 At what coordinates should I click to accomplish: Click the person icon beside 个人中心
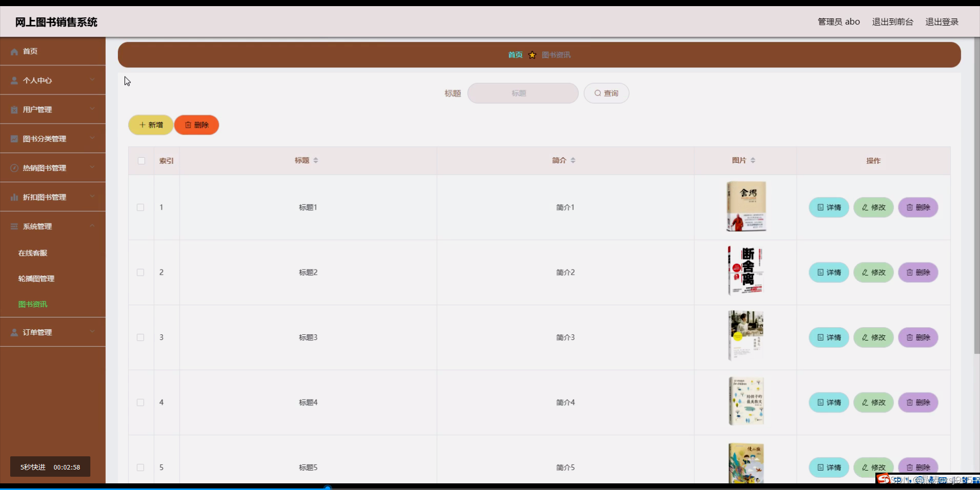click(x=14, y=81)
